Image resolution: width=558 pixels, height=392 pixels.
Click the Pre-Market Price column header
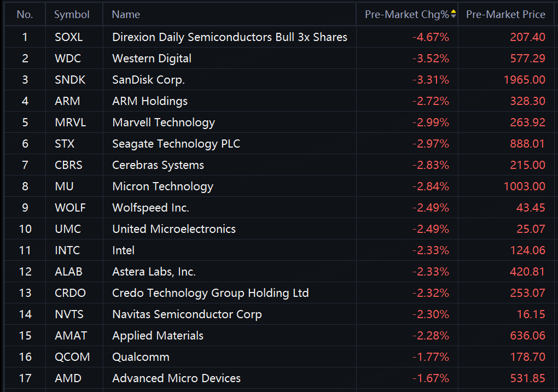[505, 14]
